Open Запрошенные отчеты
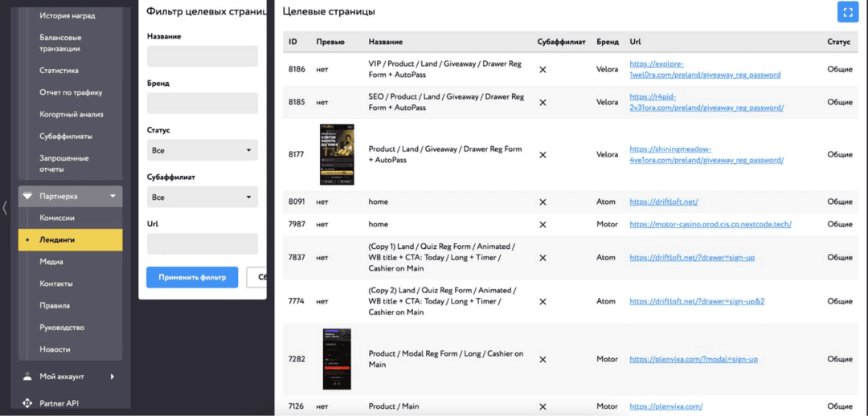Viewport: 868px width, 416px height. [64, 163]
